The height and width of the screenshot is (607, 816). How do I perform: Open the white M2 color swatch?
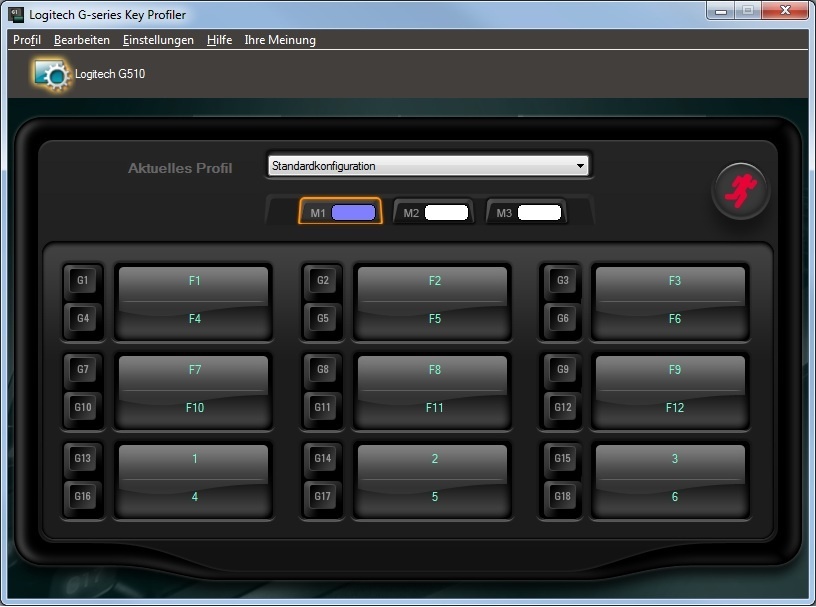tap(447, 212)
